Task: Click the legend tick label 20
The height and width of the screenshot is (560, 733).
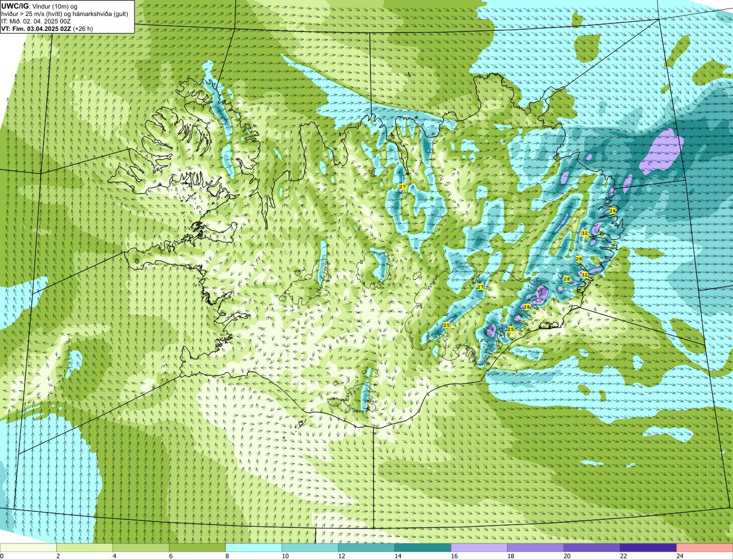Action: tap(567, 556)
